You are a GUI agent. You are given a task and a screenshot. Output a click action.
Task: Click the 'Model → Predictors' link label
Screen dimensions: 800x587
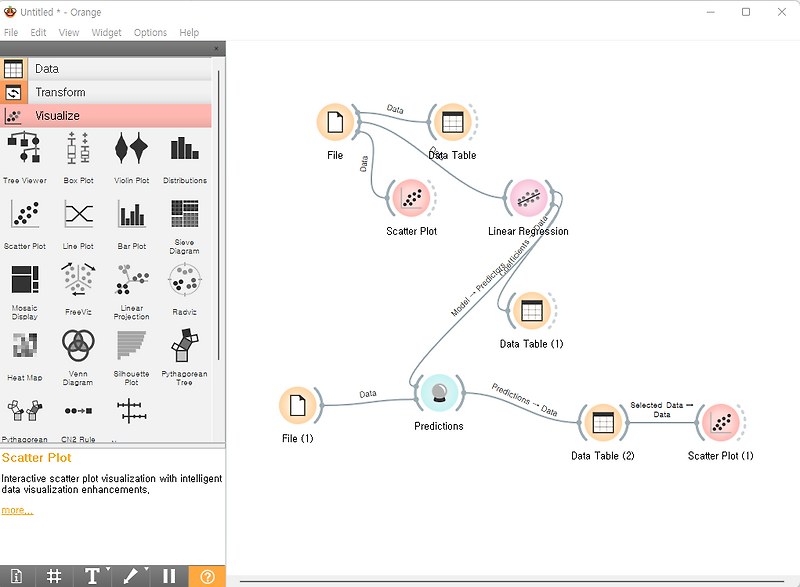click(x=478, y=289)
